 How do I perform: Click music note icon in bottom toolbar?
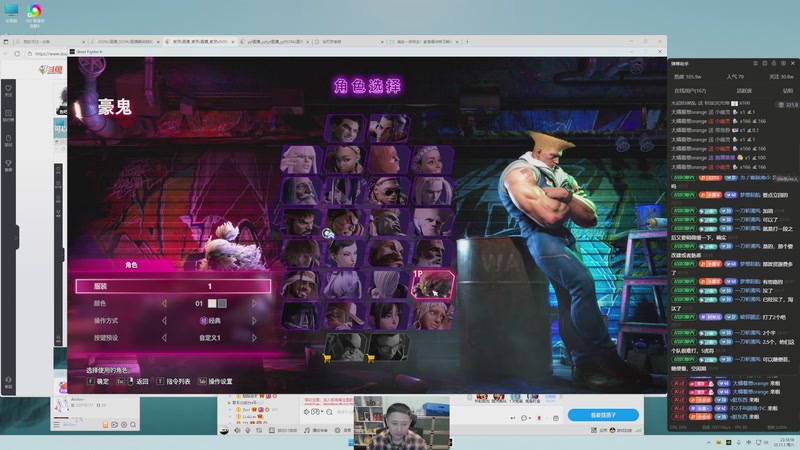point(307,431)
